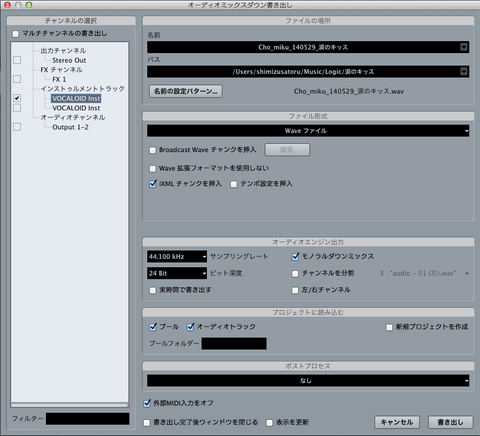Click the フィルター input field
The width and height of the screenshot is (480, 436).
(88, 419)
